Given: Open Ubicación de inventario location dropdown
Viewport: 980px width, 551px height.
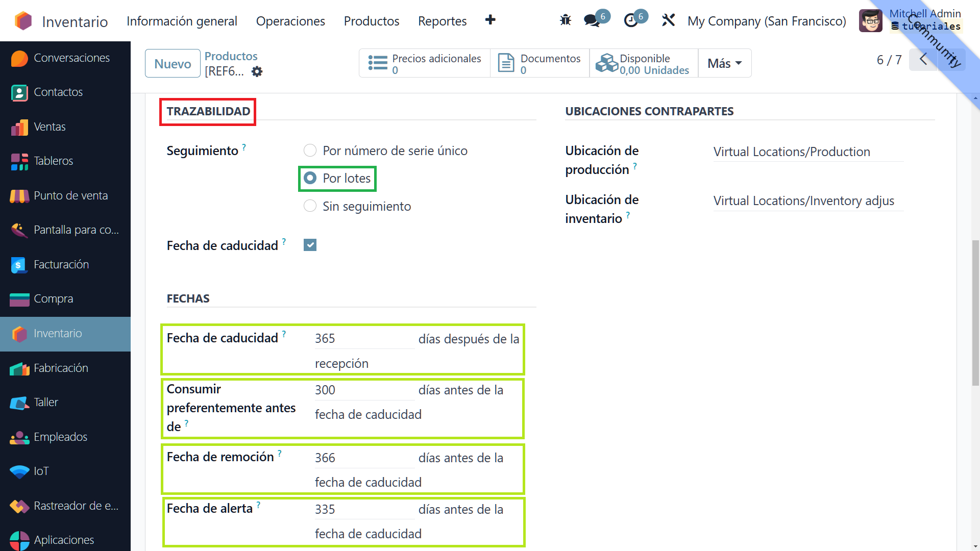Looking at the screenshot, I should (808, 201).
